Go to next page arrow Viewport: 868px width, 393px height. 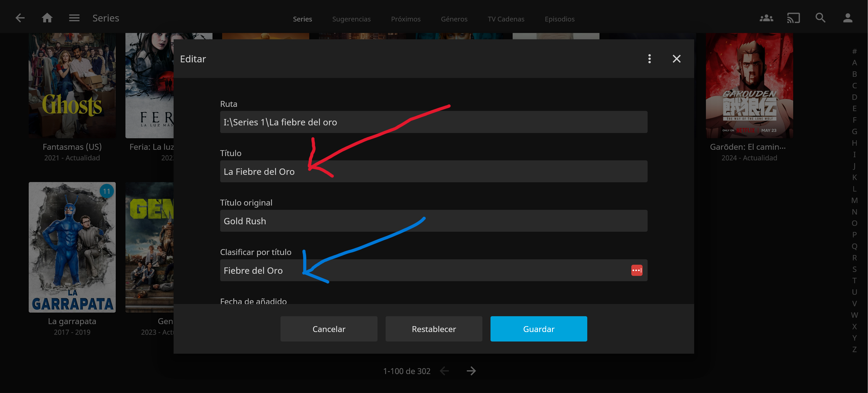point(471,371)
